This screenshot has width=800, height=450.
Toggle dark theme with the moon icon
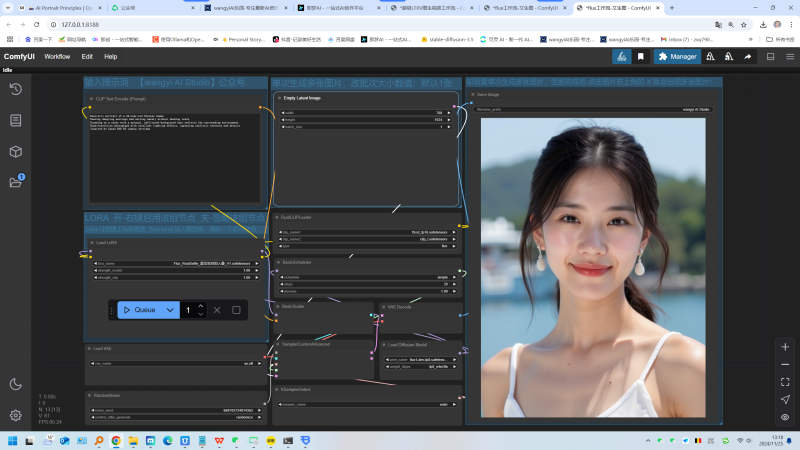click(x=16, y=384)
